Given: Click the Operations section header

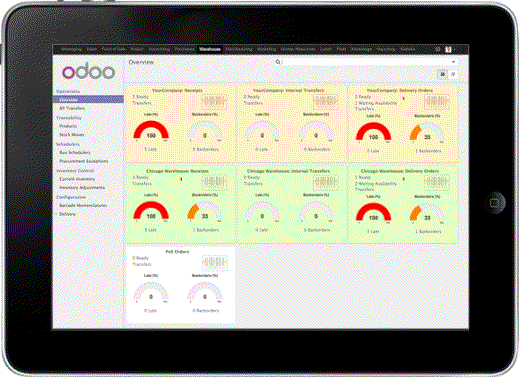Looking at the screenshot, I should (x=68, y=91).
